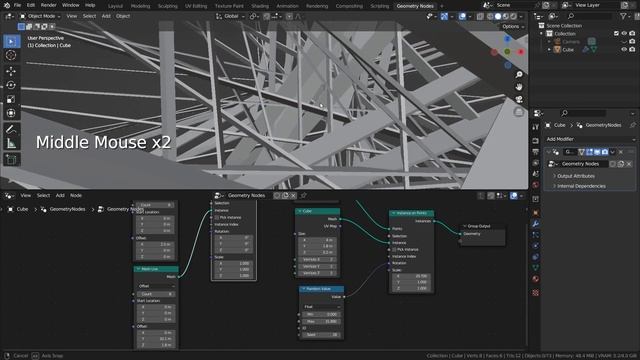Screen dimensions: 640x360
Task: Open the Object properties tab
Action: click(x=536, y=213)
